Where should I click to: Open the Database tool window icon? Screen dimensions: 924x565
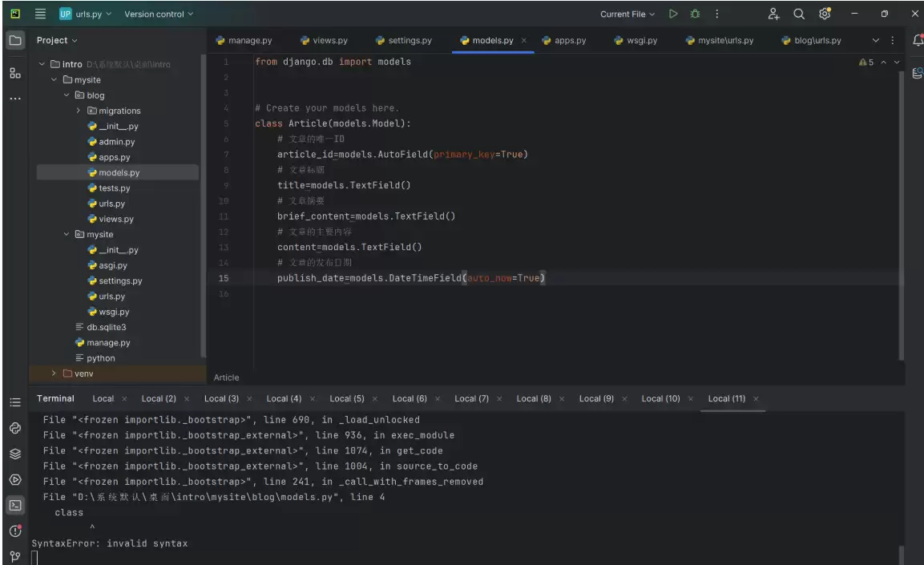(918, 73)
